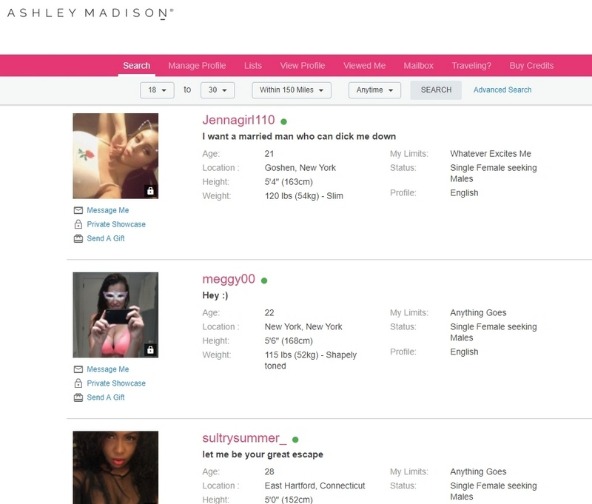Screen dimensions: 592x504
Task: Click padlock icon beside Jennagirl110's Private Showcase
Action: (x=78, y=224)
